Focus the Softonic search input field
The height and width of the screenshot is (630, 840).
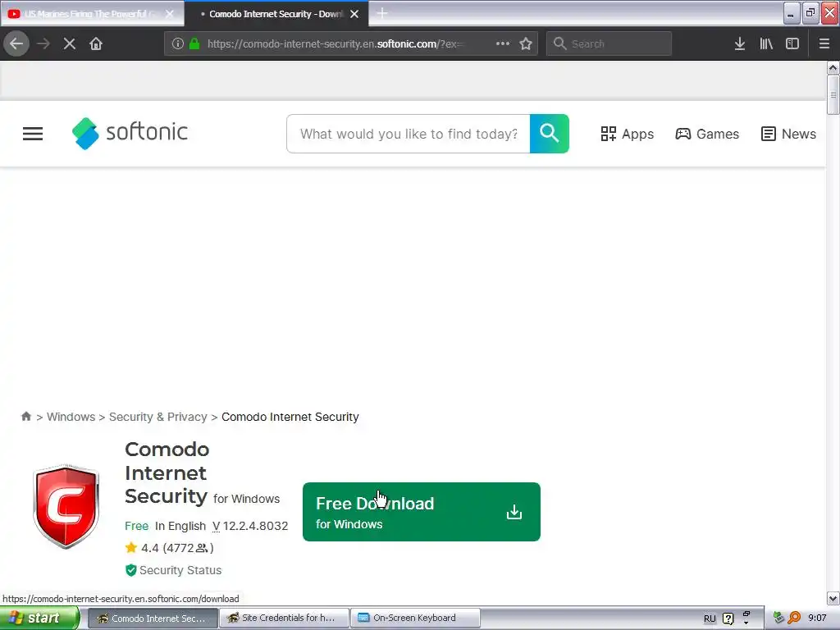pyautogui.click(x=409, y=134)
